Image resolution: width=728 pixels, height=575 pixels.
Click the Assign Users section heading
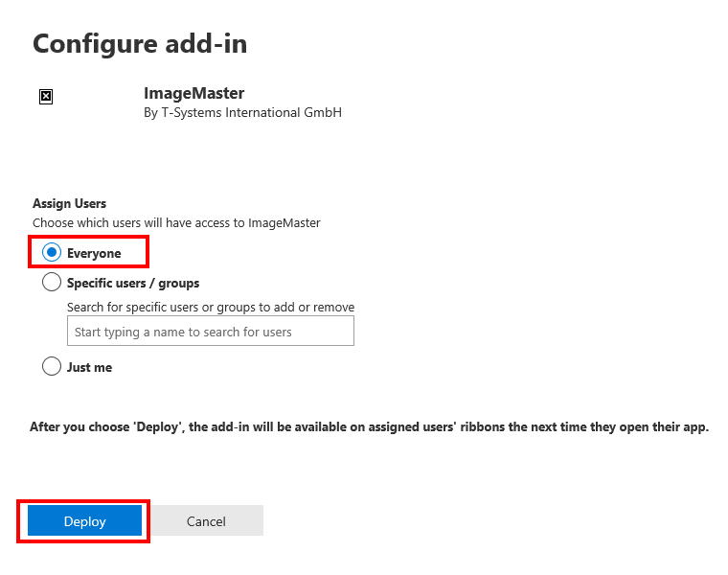coord(69,204)
